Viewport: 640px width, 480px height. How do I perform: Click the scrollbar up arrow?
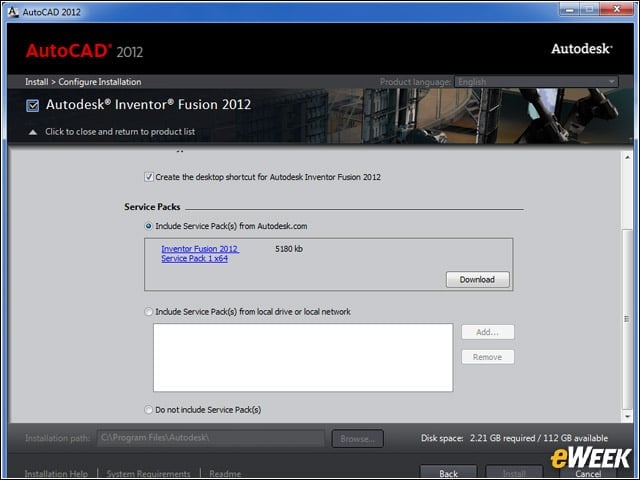pyautogui.click(x=627, y=157)
